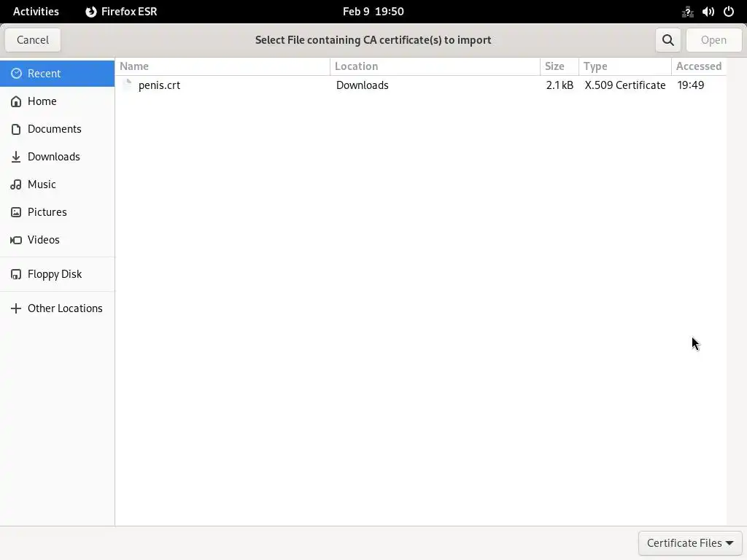Click the Downloads arrow icon in sidebar
747x560 pixels.
16,157
